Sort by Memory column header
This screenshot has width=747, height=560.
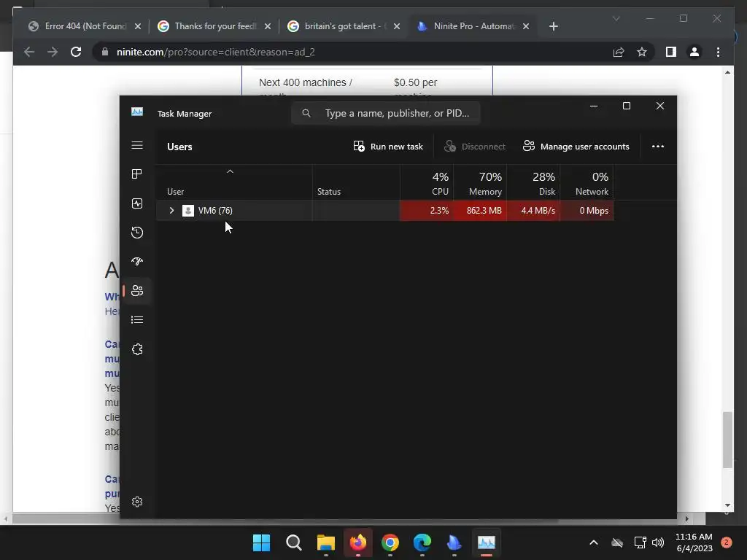pos(480,182)
